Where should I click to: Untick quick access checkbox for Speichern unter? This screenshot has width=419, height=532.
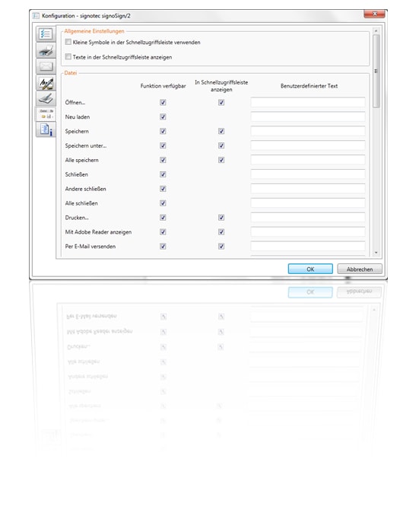pos(221,145)
